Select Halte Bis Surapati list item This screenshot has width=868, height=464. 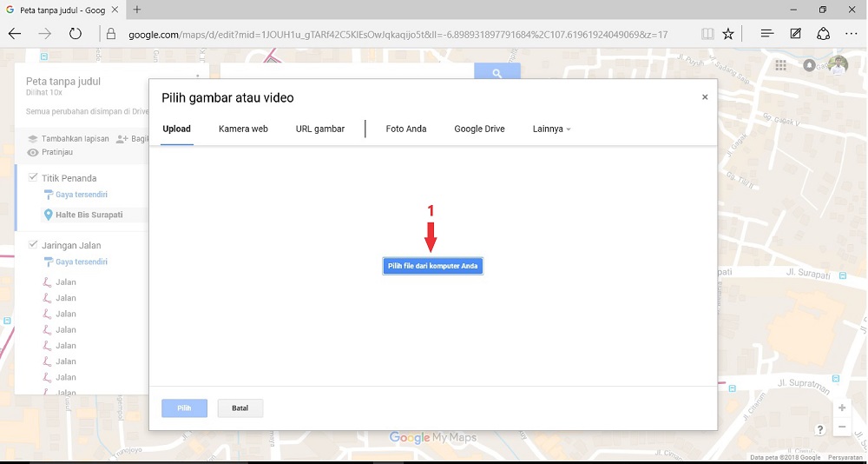click(94, 215)
